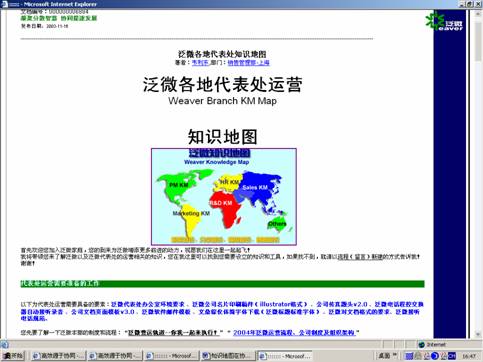Click the vertical scrollbar thumb on the right

(x=479, y=41)
